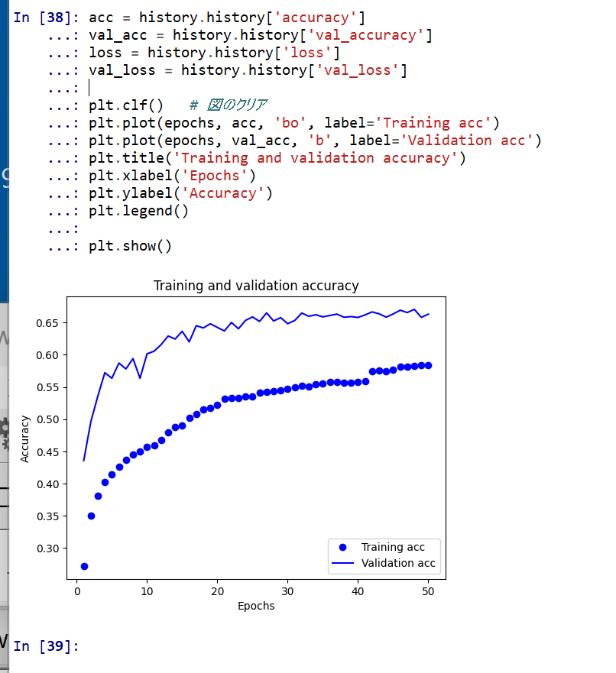The width and height of the screenshot is (616, 673).
Task: Click the y-axis tick label "0.60"
Action: [x=47, y=356]
